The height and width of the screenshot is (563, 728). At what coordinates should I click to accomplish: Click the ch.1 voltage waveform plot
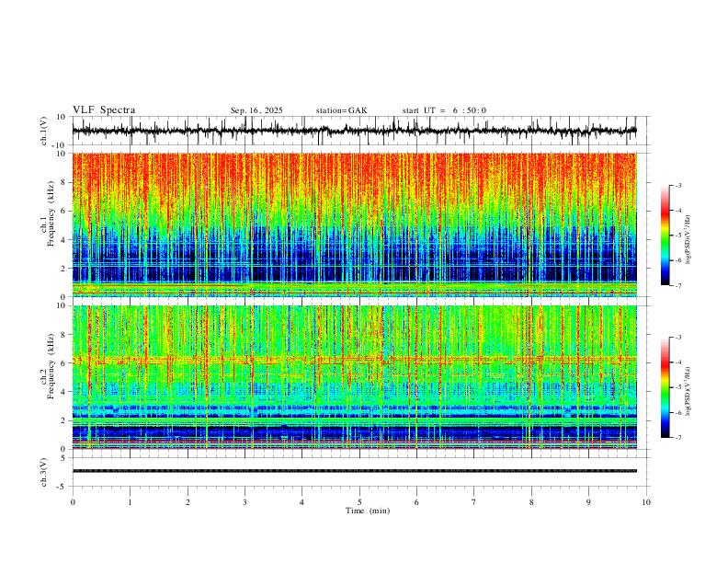[x=354, y=131]
